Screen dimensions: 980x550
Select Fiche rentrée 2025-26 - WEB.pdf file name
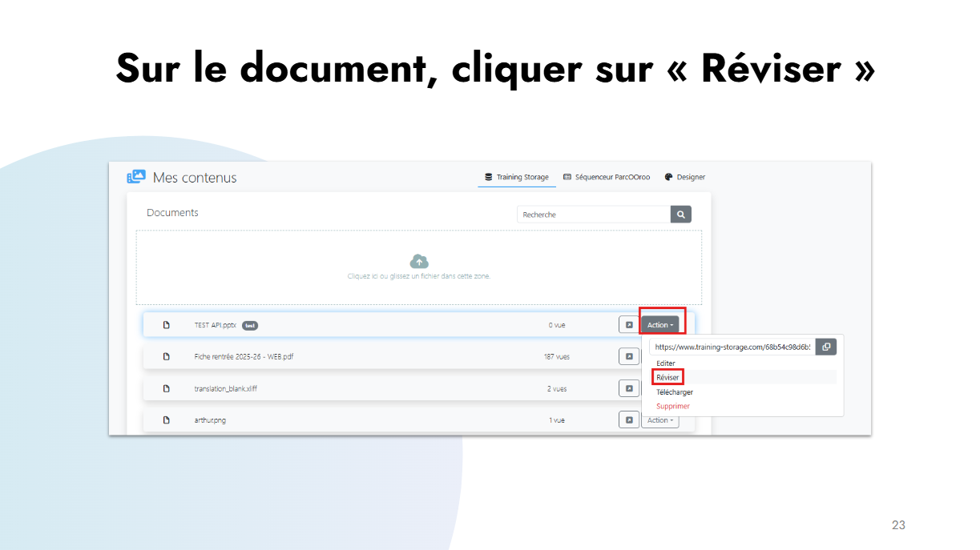click(244, 356)
